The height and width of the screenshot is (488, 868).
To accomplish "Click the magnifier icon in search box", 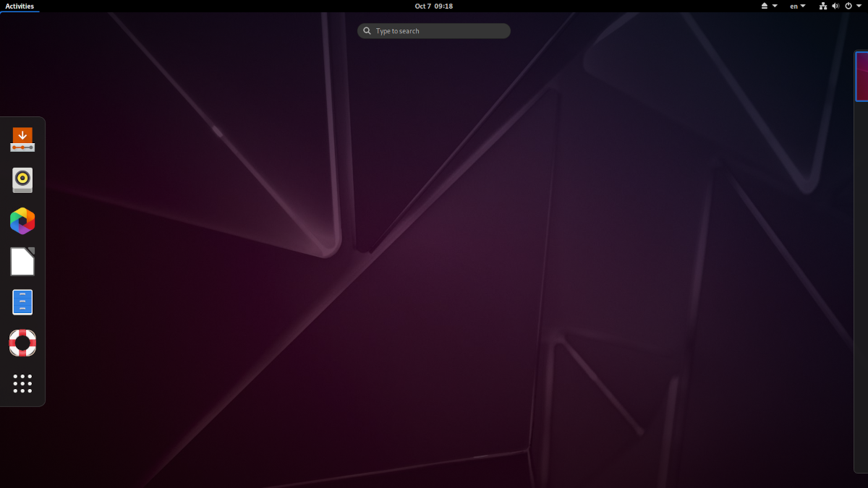I will coord(367,31).
